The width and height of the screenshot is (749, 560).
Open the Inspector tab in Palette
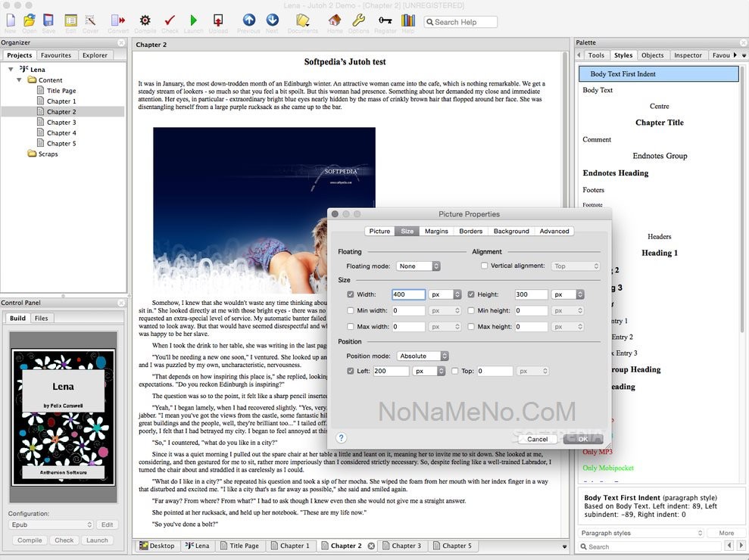[x=688, y=55]
